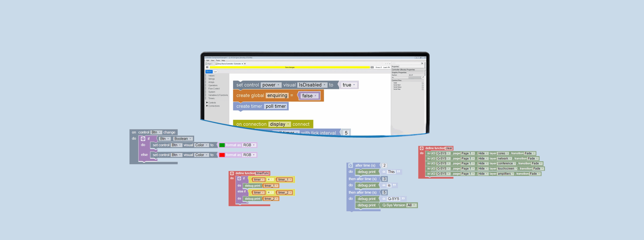Collapse the Properties panel with the double chevron
Screen dimensions: 644x240
[422, 63]
